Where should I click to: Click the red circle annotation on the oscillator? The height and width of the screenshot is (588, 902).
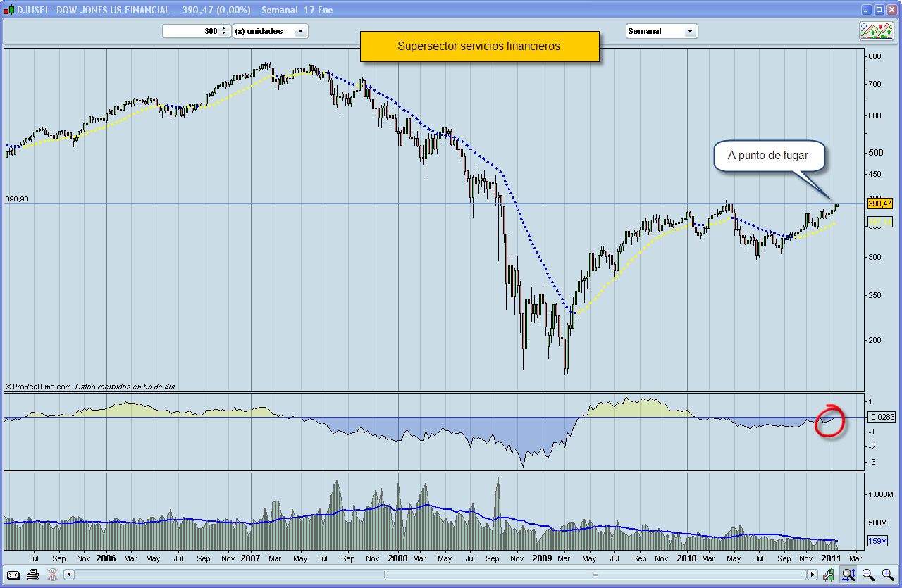tap(830, 420)
